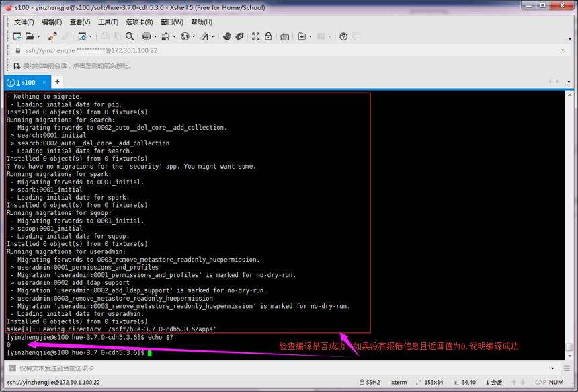Toggle full screen mode icon
Viewport: 578px width, 392px height.
pyautogui.click(x=255, y=36)
